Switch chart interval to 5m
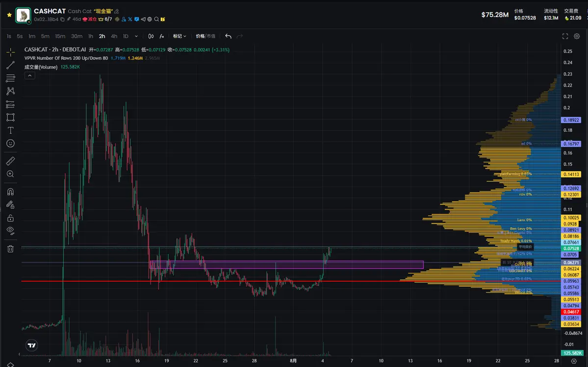The width and height of the screenshot is (588, 367). (45, 36)
